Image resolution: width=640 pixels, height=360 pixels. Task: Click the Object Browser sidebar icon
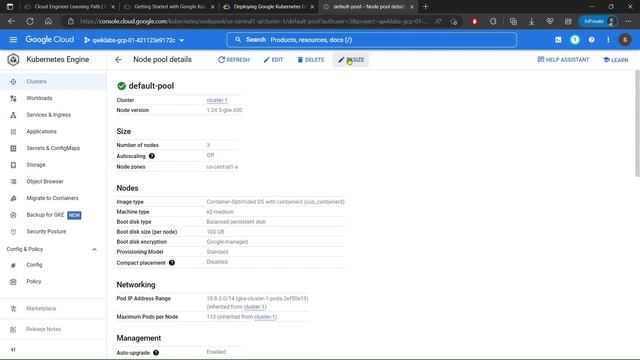coord(13,182)
